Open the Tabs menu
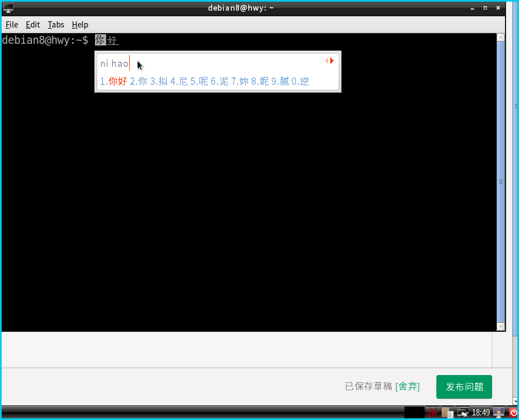 tap(56, 25)
